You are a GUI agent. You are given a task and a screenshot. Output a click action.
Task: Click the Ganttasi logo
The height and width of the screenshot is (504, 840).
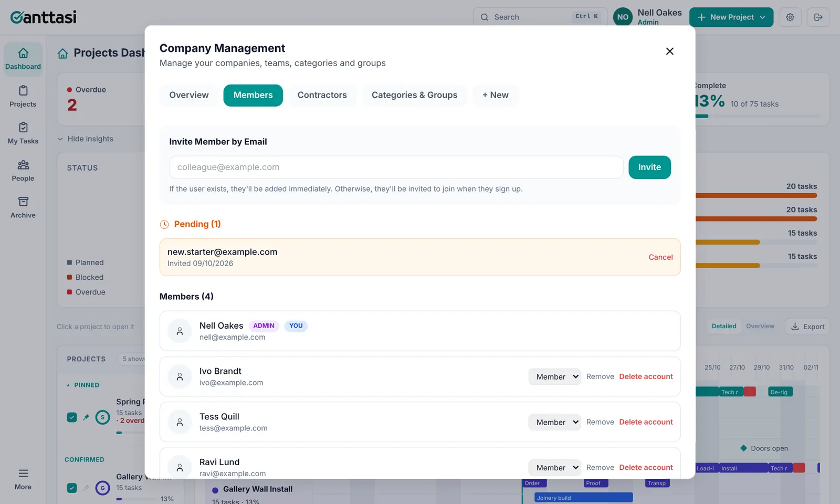[44, 17]
